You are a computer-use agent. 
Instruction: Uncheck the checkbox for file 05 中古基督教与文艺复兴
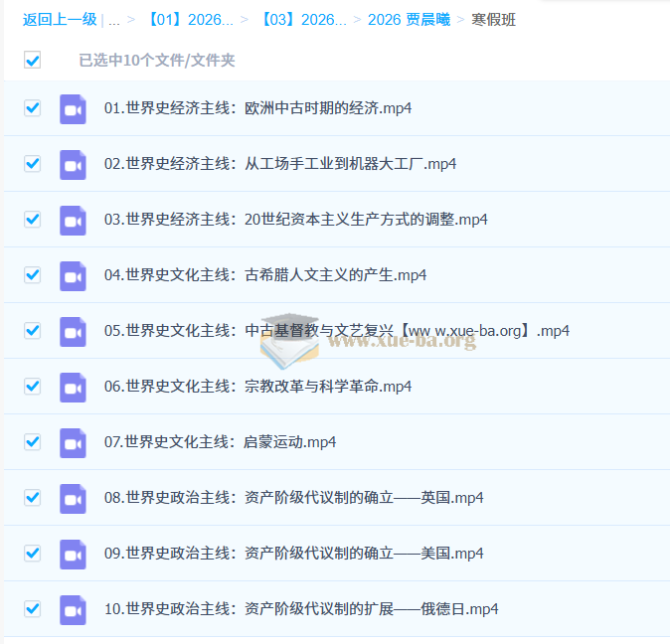pos(33,330)
